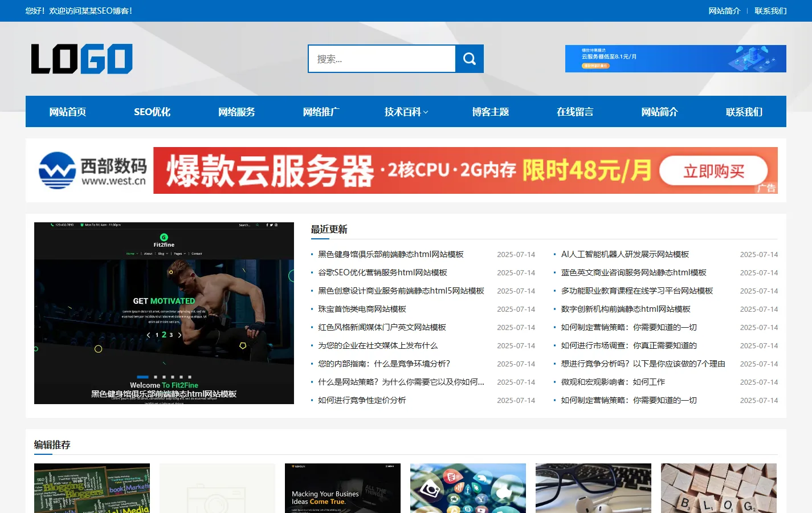
Task: Open article 红色风格新闻媒体门户英文网站模板
Action: (382, 327)
